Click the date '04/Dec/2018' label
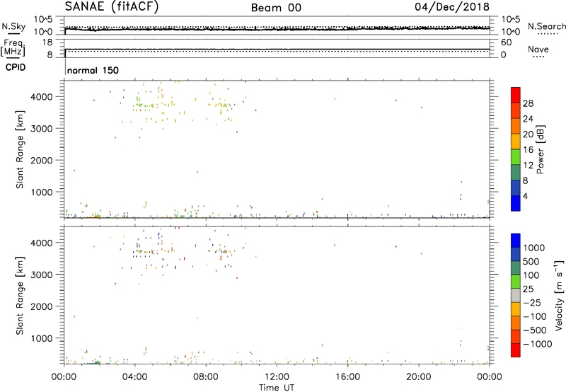This screenshot has height=392, width=566. click(452, 7)
